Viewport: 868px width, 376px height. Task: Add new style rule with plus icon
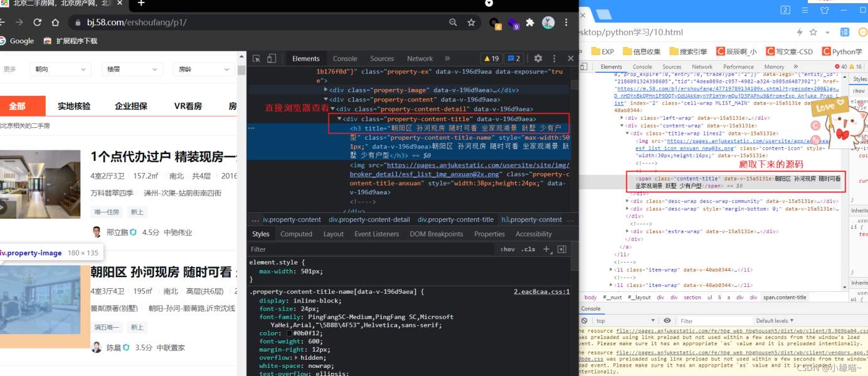point(546,249)
